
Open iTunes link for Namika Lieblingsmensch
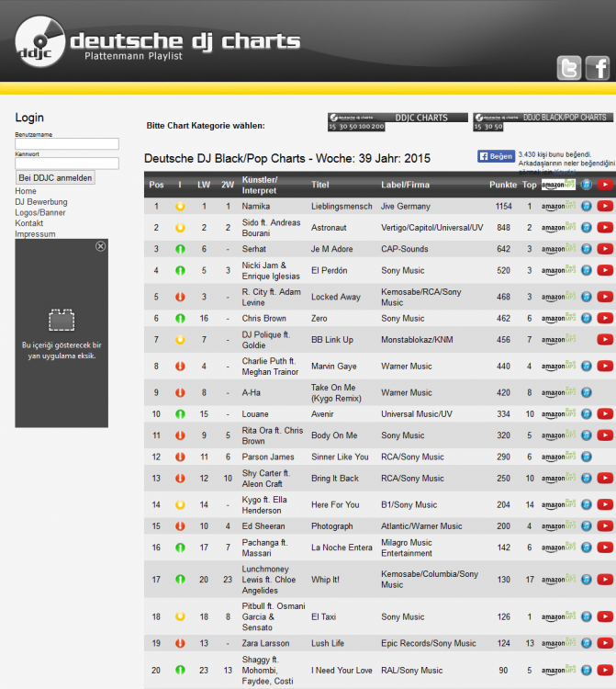coord(586,206)
